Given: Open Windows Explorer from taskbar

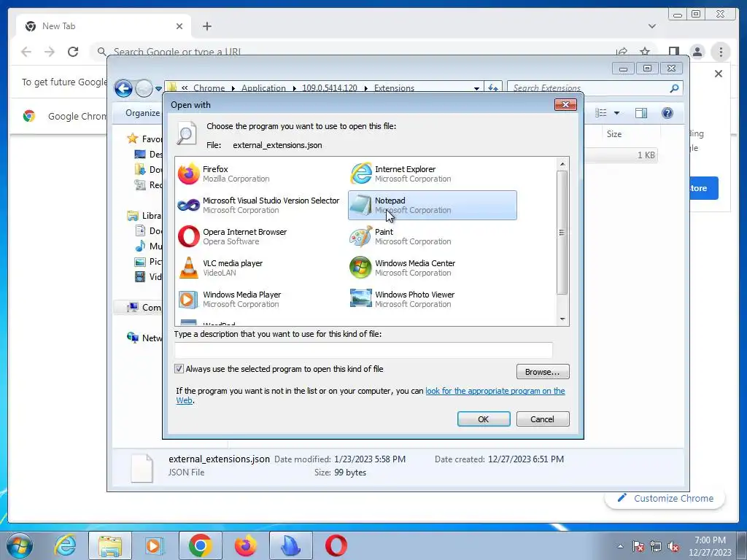Looking at the screenshot, I should [110, 545].
